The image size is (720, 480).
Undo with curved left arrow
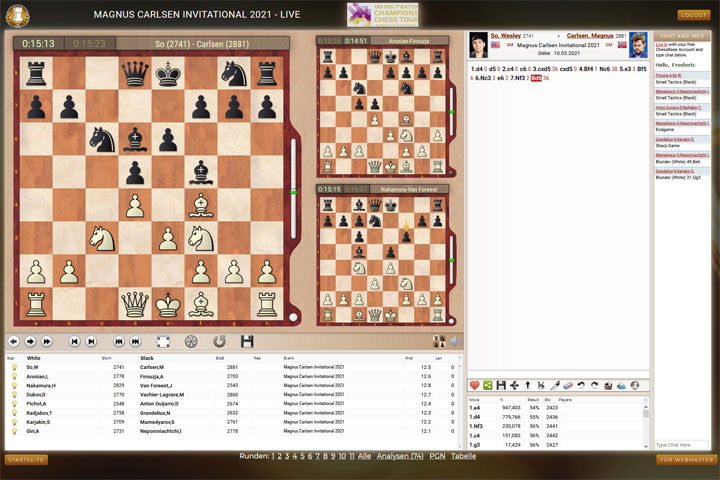(581, 385)
